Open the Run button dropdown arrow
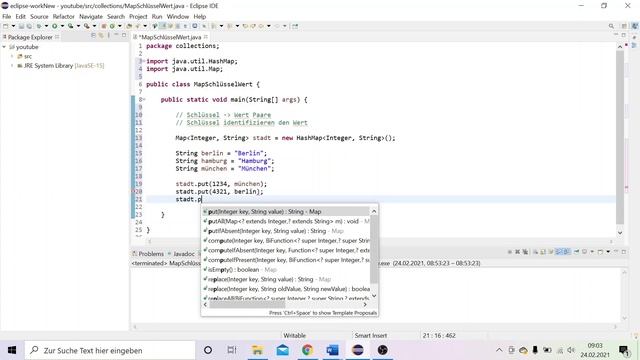 [62, 26]
